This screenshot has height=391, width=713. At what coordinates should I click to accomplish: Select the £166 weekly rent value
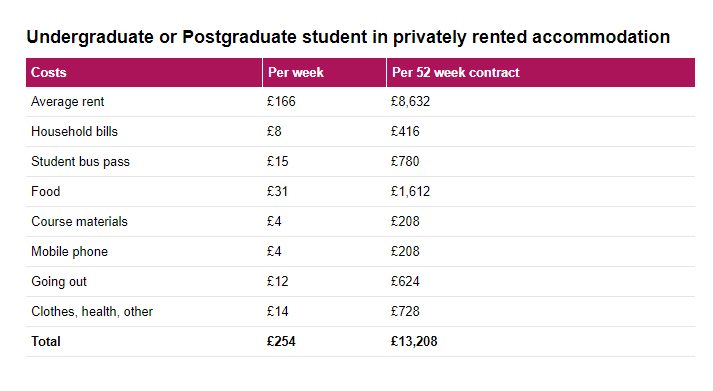pyautogui.click(x=281, y=101)
